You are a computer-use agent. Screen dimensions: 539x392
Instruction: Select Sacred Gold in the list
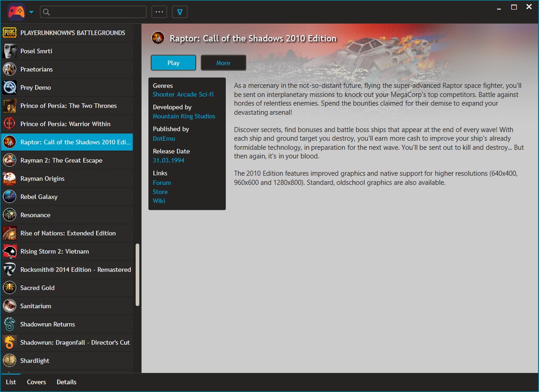(67, 288)
